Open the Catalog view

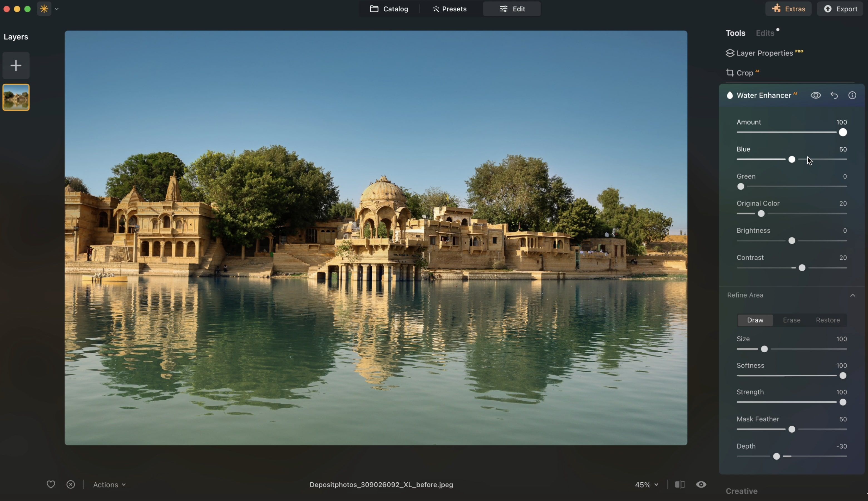[389, 9]
